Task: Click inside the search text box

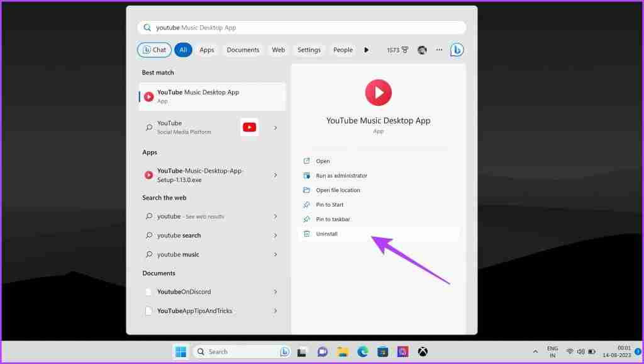Action: coord(302,28)
